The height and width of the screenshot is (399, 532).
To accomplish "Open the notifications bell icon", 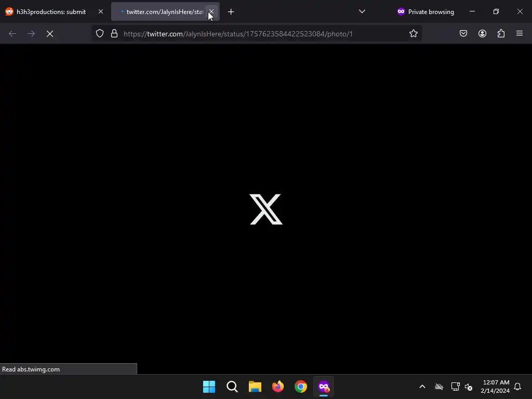I will coord(518,387).
